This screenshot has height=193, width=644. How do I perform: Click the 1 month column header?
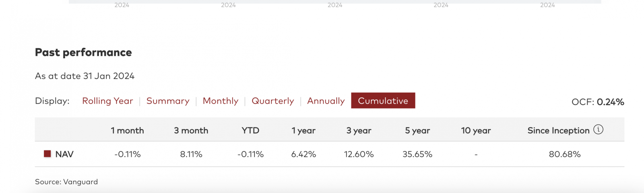click(127, 130)
